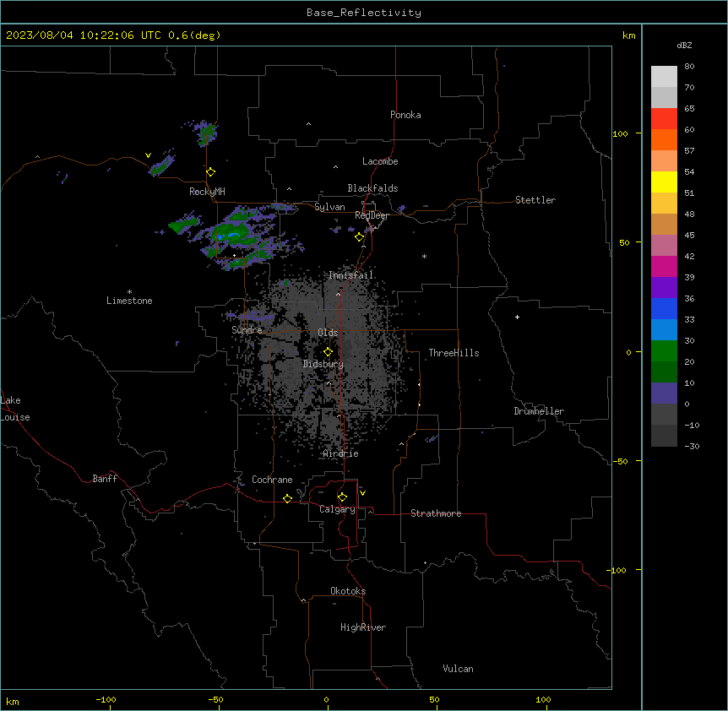Viewport: 728px width, 711px height.
Task: Pick the slate blue 0–10 dBZ swatch
Action: pos(664,393)
